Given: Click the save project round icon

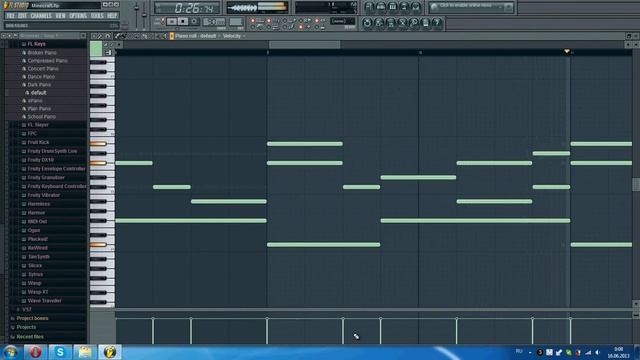Looking at the screenshot, I should 379,23.
